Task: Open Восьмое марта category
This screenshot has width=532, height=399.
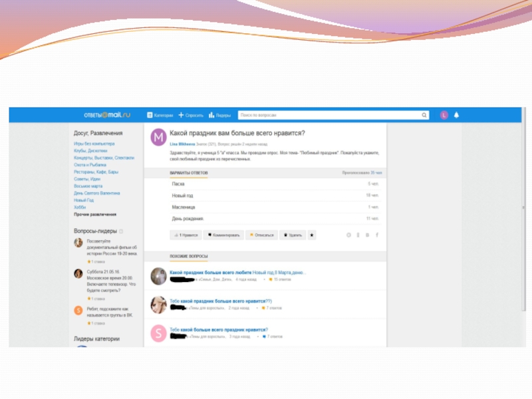Action: pos(88,186)
